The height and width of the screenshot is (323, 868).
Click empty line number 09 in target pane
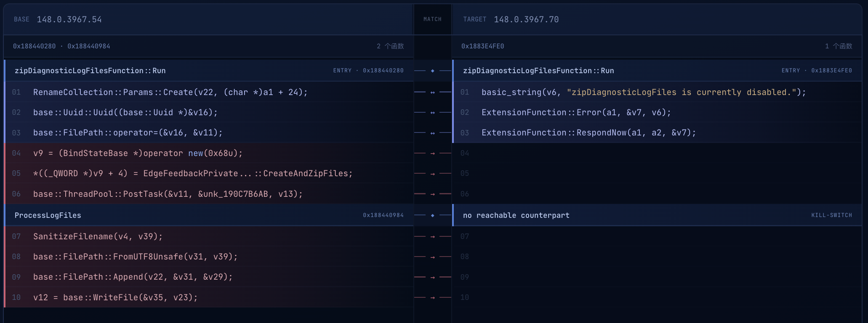click(x=465, y=277)
